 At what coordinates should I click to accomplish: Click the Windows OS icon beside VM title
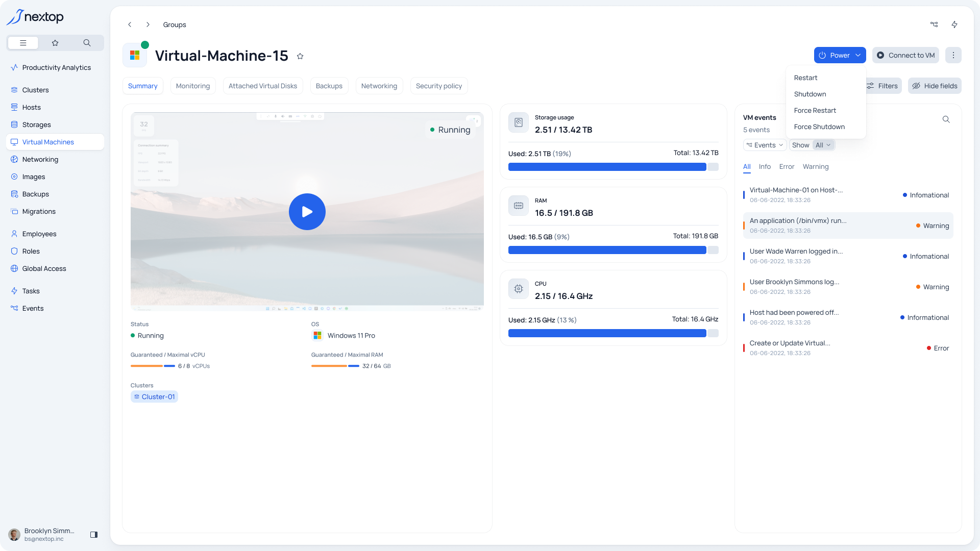click(135, 55)
